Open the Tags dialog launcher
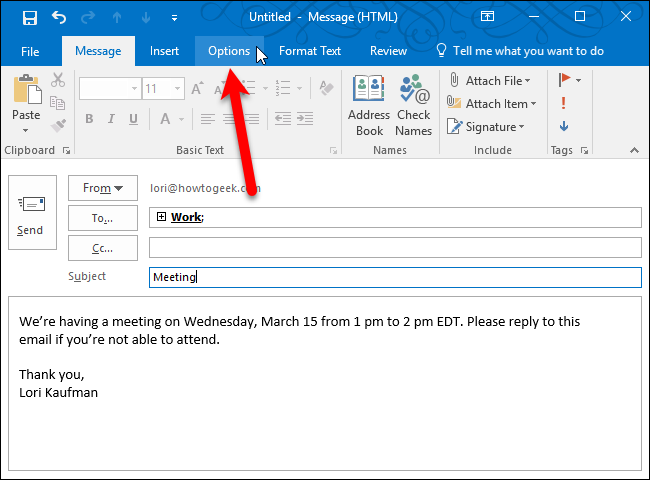 (x=585, y=150)
